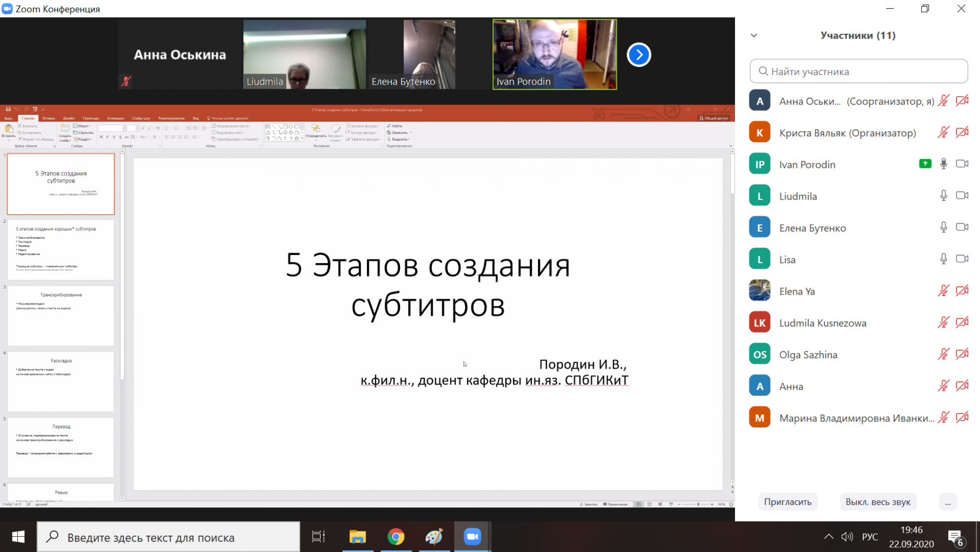Click Выкл. весь звук button
980x552 pixels.
pos(878,502)
